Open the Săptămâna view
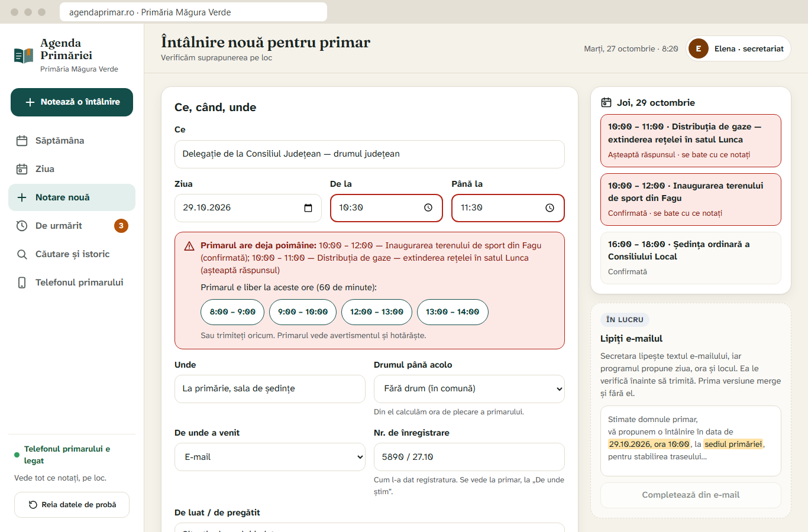This screenshot has width=808, height=532. pos(72,141)
